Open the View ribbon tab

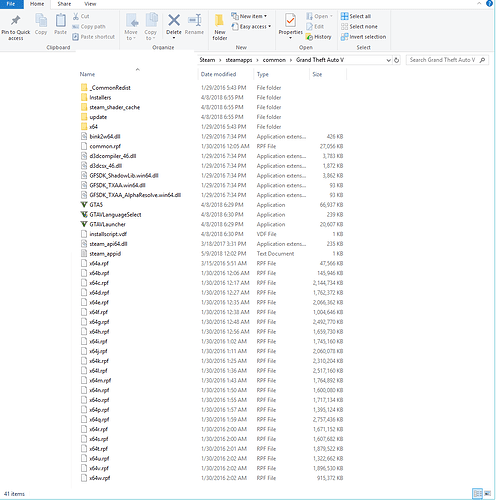(90, 4)
